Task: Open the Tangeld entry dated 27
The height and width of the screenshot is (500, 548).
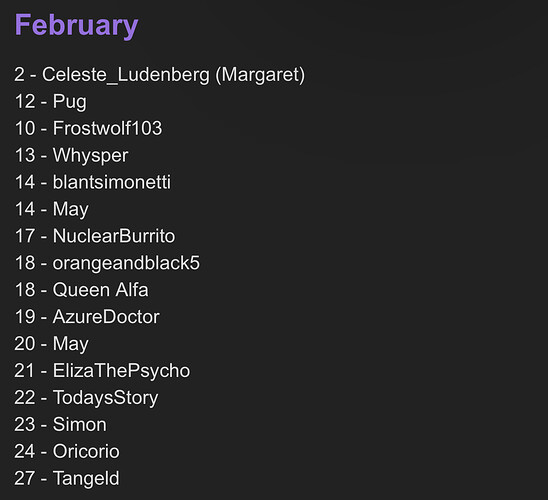Action: [x=67, y=479]
